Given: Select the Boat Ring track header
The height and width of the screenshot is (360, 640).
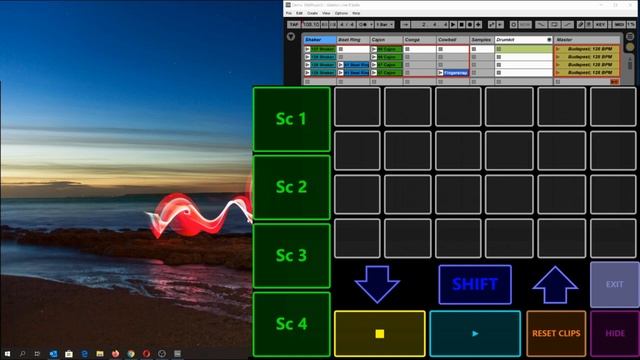Looking at the screenshot, I should (x=353, y=40).
